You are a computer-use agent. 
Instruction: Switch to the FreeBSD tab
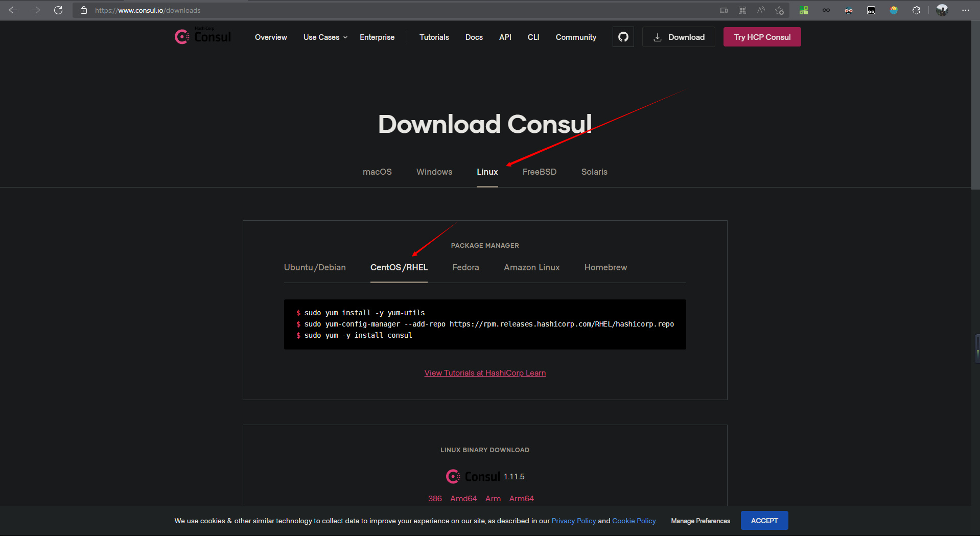(x=540, y=172)
